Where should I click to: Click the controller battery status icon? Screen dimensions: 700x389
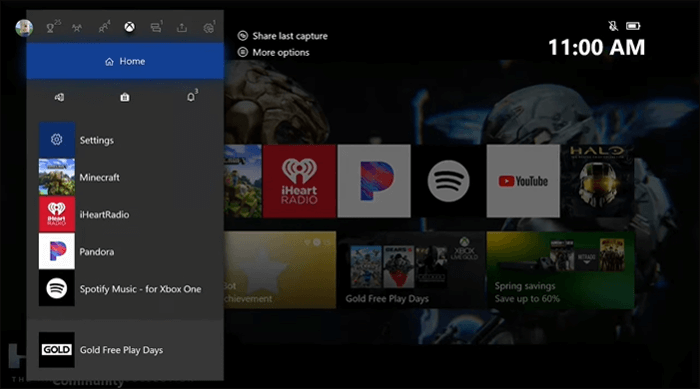pos(633,26)
